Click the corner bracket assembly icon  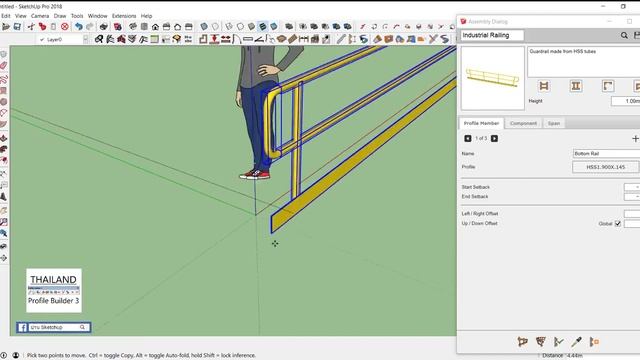pos(608,86)
